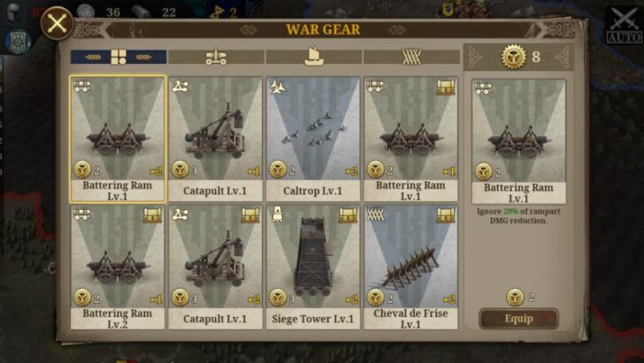
Task: Open the barricade defenses filter tab
Action: coord(411,58)
